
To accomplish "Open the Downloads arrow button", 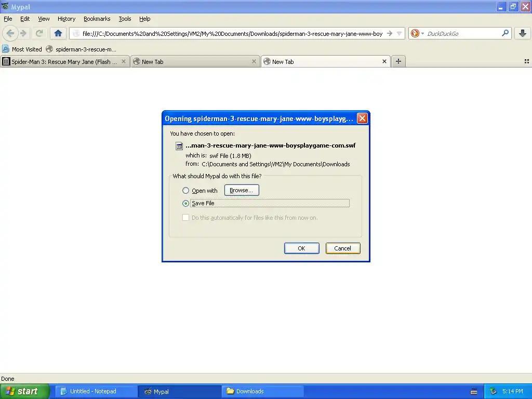I will [523, 33].
